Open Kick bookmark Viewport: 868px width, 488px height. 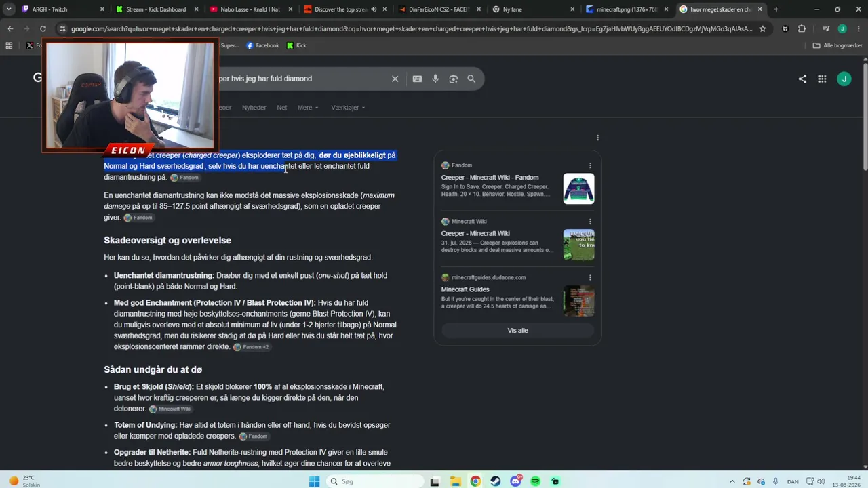coord(296,45)
